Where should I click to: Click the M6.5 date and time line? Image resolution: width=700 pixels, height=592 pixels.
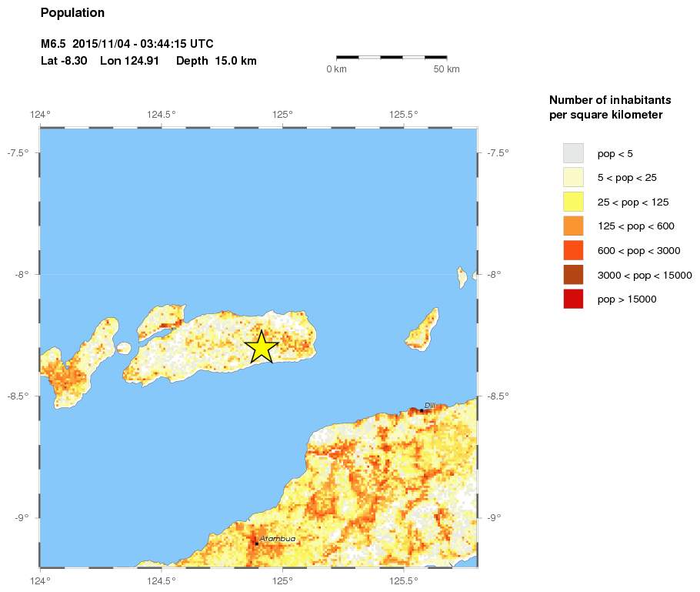click(127, 44)
